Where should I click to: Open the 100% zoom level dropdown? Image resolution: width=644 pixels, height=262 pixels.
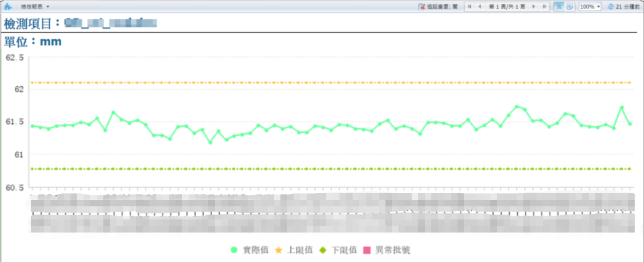click(x=590, y=7)
